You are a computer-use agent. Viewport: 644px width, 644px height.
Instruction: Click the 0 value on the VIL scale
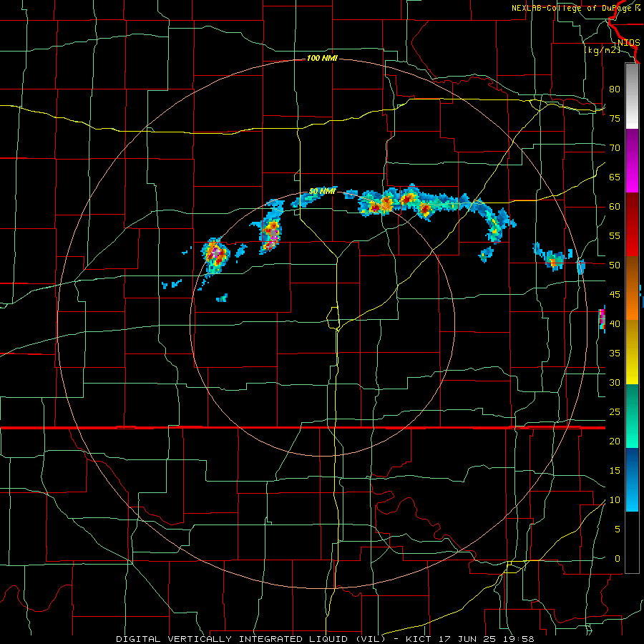618,559
